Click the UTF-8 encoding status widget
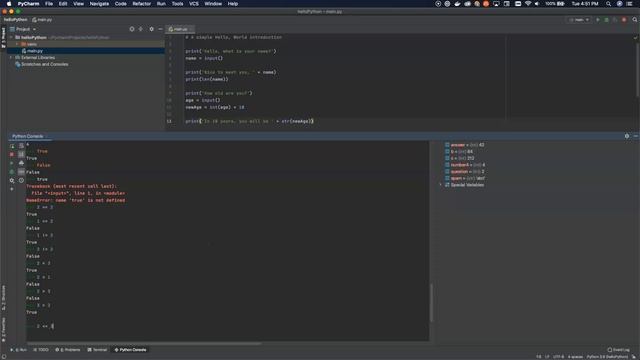Screen dimensions: 640x360 pos(558,357)
